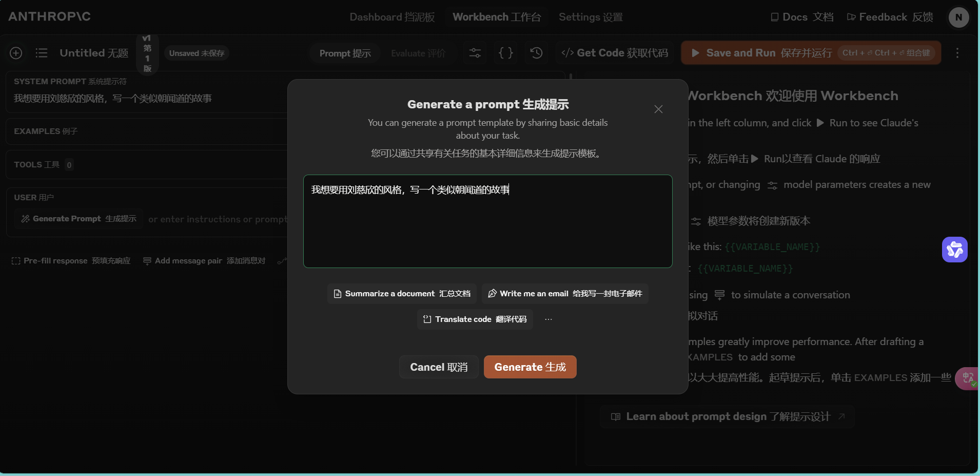980x476 pixels.
Task: Click the Generate button
Action: point(530,367)
